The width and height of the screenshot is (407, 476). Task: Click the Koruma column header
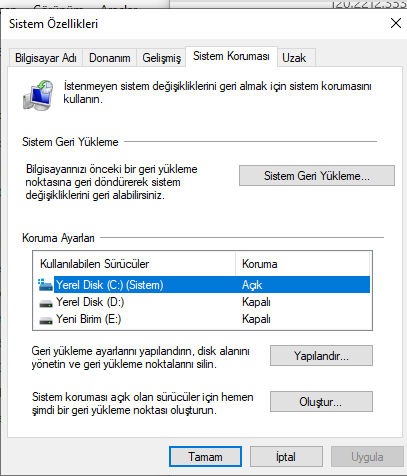(x=303, y=264)
